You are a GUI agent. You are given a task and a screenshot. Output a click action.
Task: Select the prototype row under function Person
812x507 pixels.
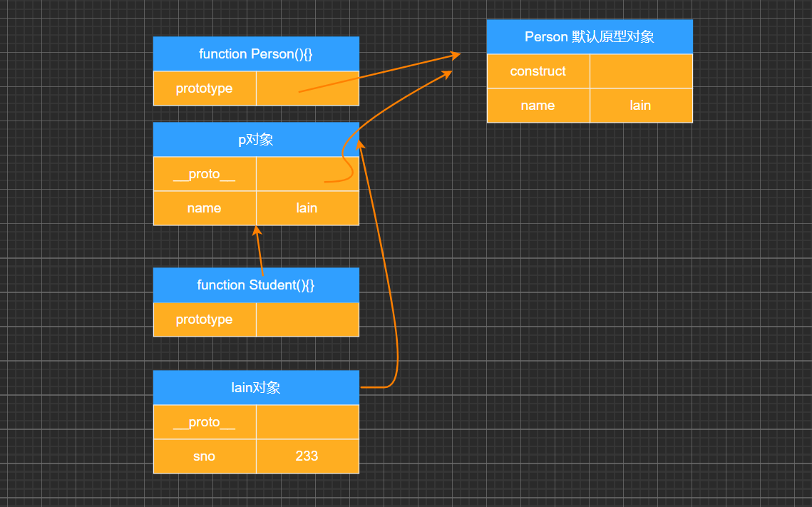[x=205, y=88]
